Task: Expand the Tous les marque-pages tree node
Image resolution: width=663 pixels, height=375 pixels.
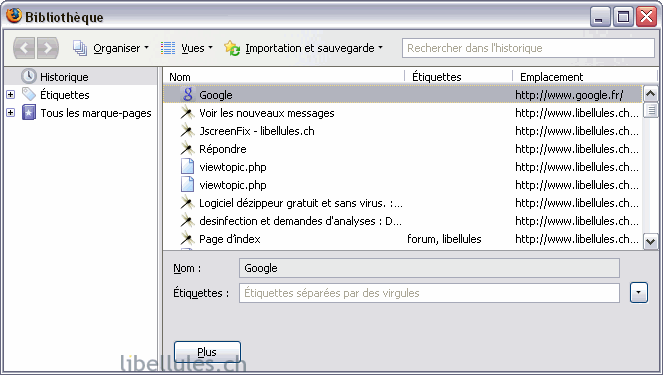Action: click(11, 112)
